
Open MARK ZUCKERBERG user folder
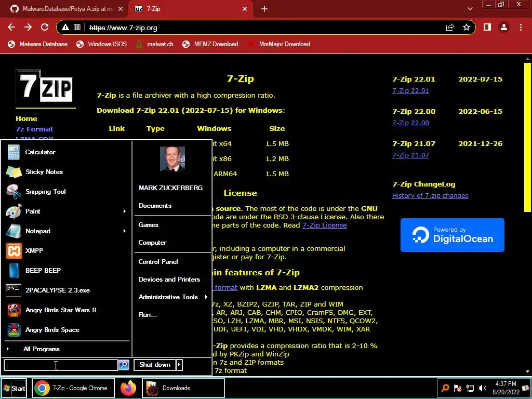(x=170, y=188)
